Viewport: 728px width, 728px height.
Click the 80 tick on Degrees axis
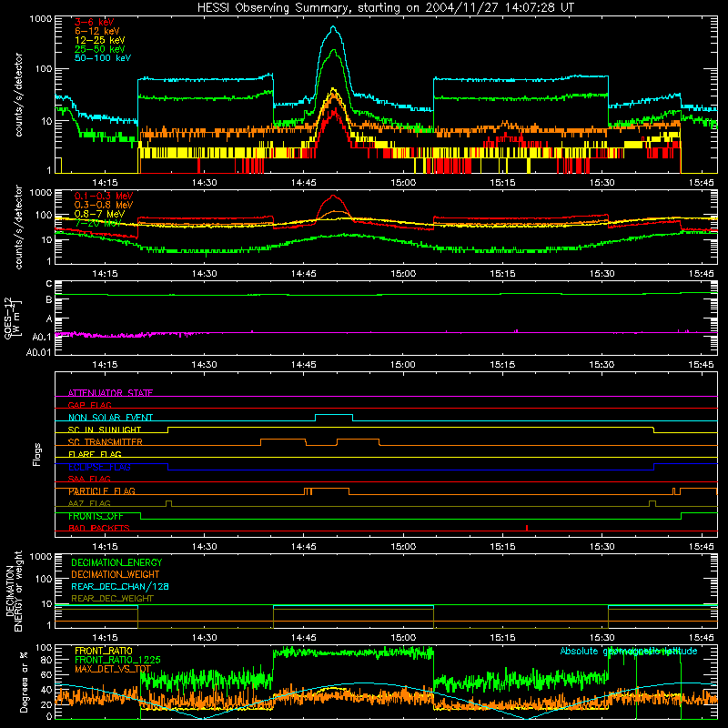point(46,660)
